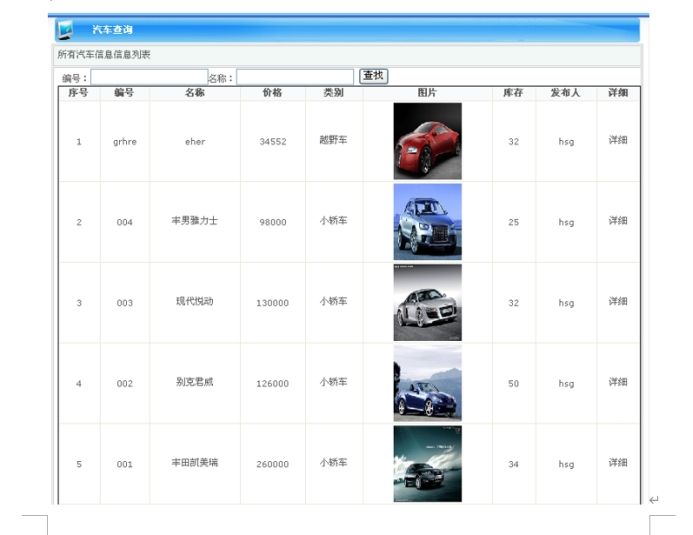Select the stock 34 cell

click(x=514, y=464)
